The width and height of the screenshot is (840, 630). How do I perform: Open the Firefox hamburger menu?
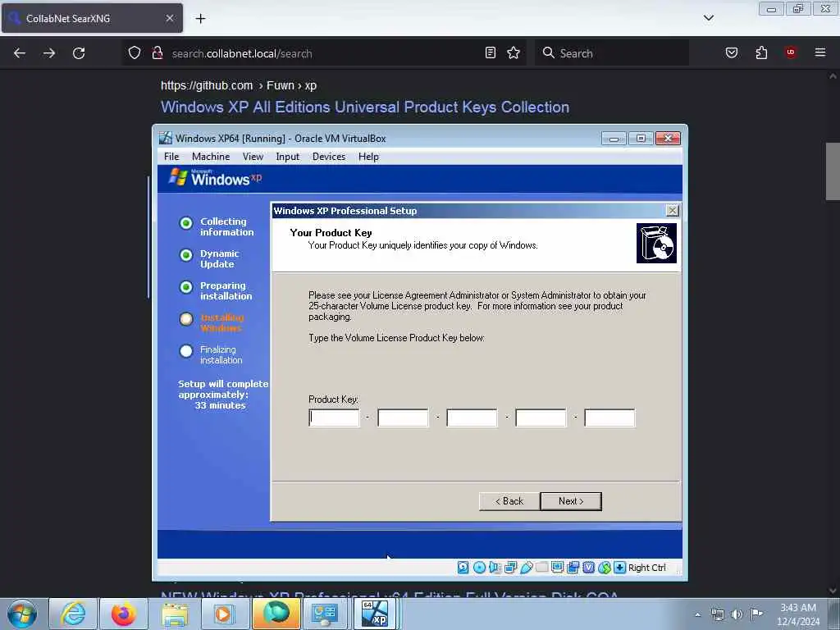820,52
